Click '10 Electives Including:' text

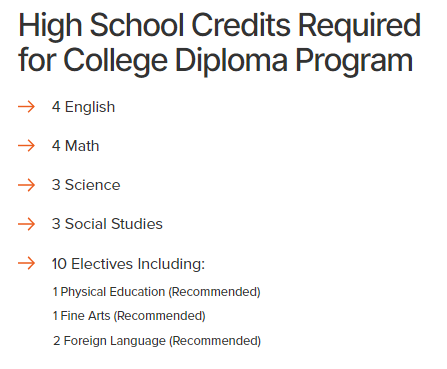click(x=128, y=264)
